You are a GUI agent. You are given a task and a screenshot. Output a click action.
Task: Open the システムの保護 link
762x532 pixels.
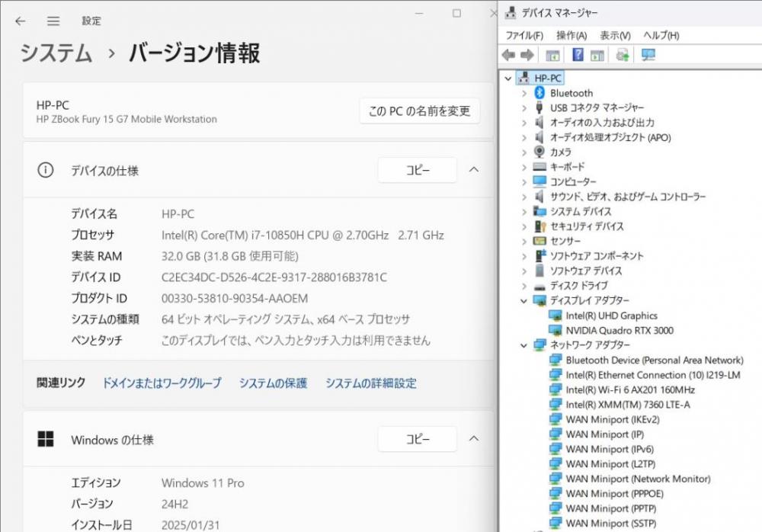click(273, 383)
